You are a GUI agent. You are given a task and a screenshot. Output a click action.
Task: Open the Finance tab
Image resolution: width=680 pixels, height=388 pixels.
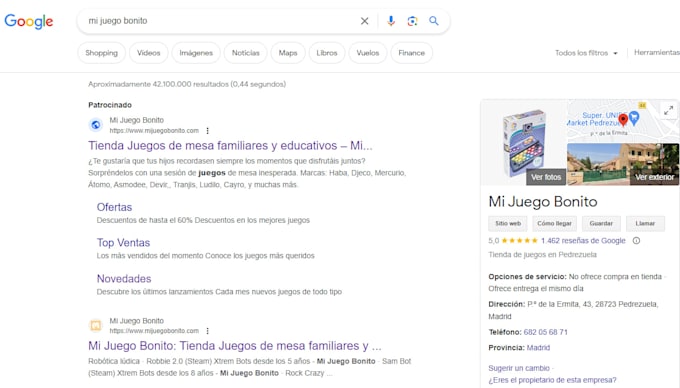coord(412,53)
